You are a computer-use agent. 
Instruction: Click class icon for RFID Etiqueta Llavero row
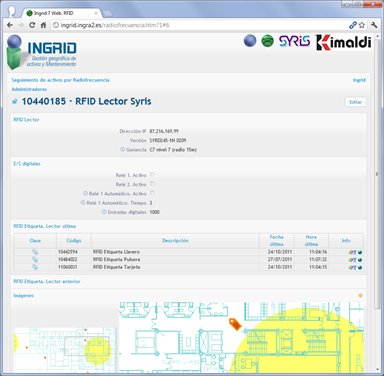point(35,252)
